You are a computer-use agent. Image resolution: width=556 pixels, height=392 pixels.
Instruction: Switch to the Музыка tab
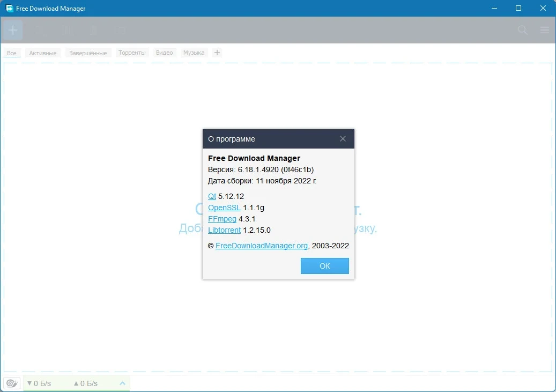click(194, 53)
